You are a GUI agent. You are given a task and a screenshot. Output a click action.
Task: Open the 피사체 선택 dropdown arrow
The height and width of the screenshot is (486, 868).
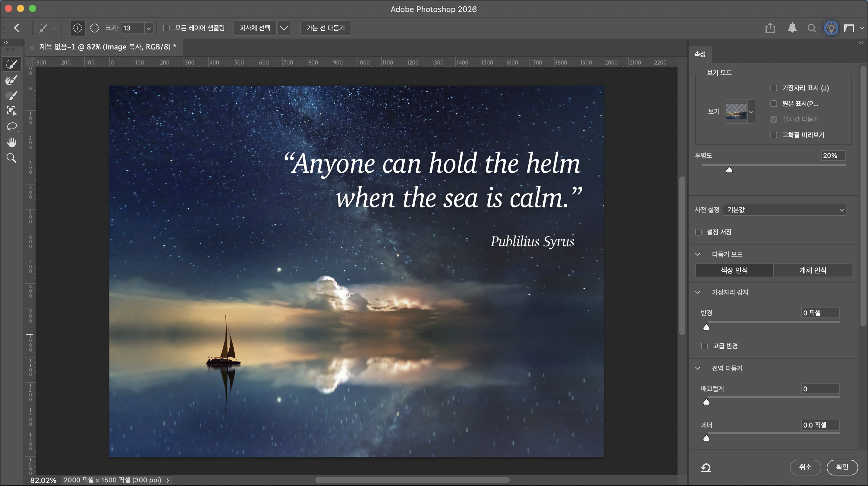(284, 28)
